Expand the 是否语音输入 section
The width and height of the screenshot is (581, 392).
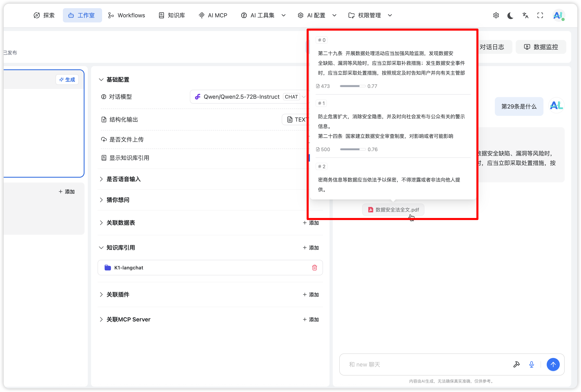(x=124, y=179)
